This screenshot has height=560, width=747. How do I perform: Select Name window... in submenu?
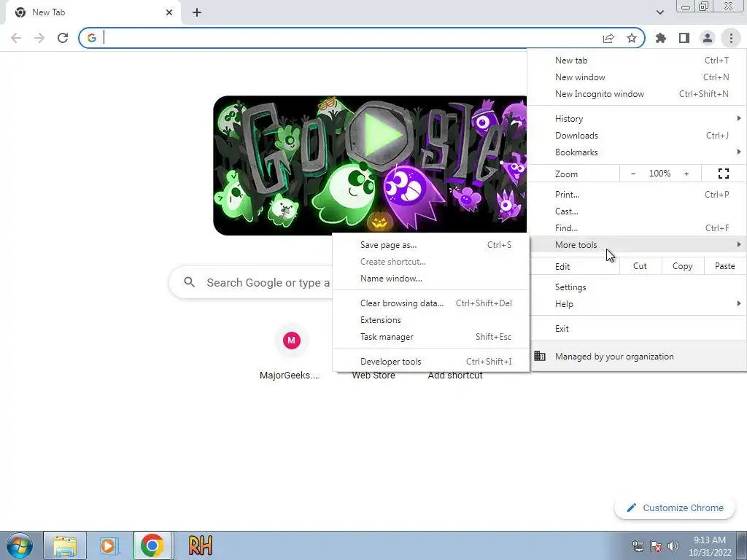[430, 278]
